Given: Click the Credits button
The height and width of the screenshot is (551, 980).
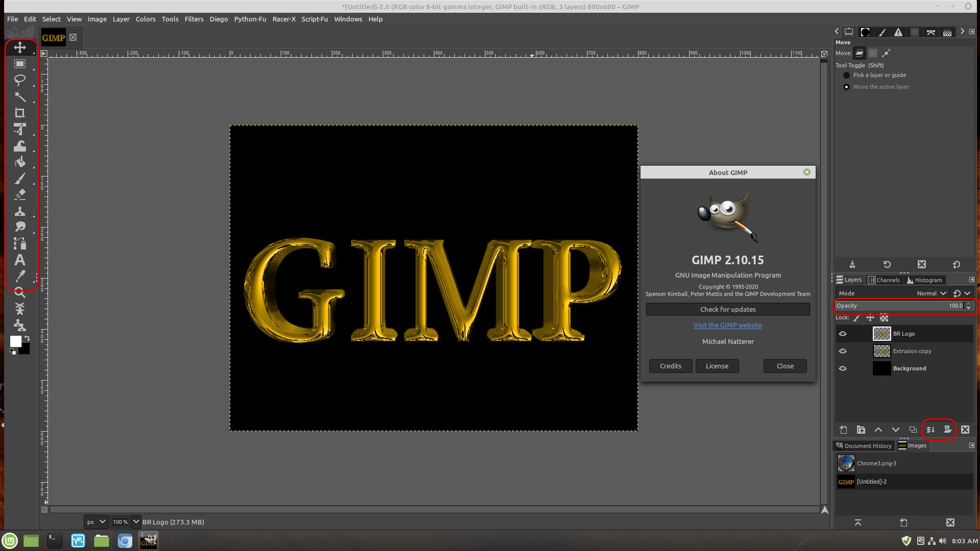Looking at the screenshot, I should point(671,366).
